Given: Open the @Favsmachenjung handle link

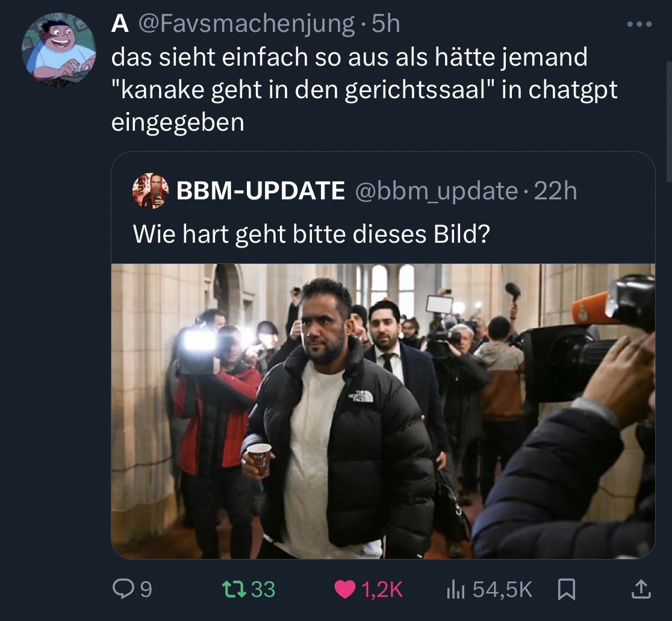Looking at the screenshot, I should coord(246,23).
